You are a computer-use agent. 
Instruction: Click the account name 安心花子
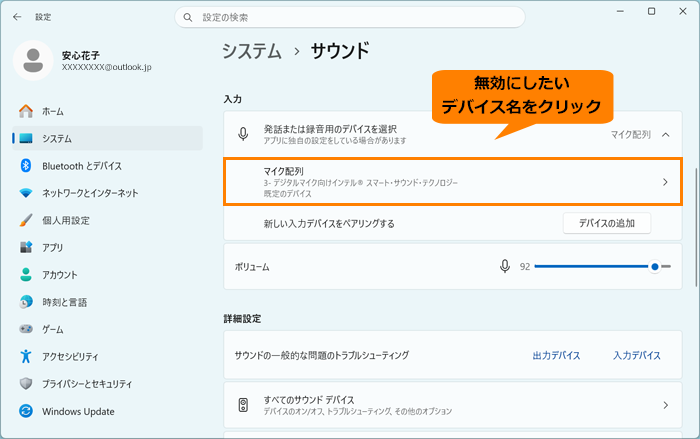coord(80,55)
